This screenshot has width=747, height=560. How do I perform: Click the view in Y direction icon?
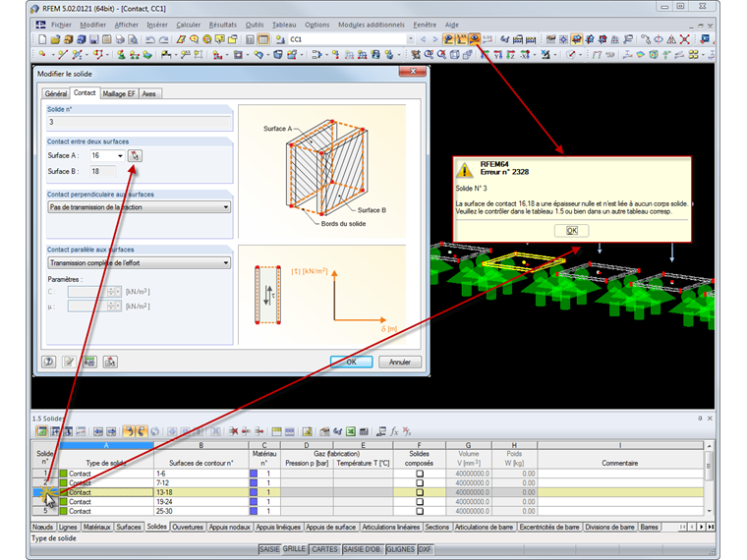[498, 55]
